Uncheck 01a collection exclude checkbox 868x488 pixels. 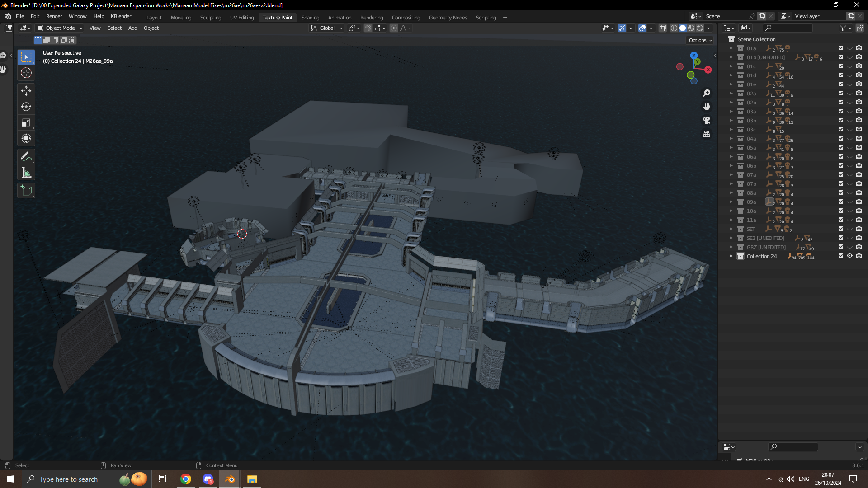[x=841, y=48]
